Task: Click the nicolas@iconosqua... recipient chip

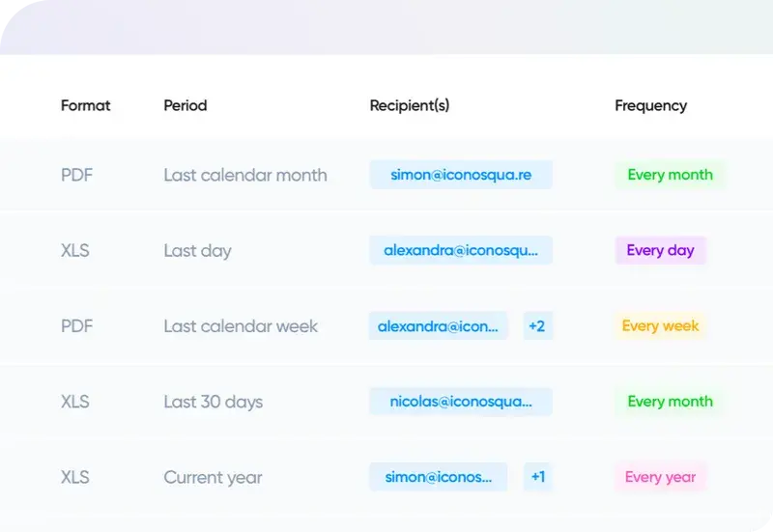Action: [460, 402]
